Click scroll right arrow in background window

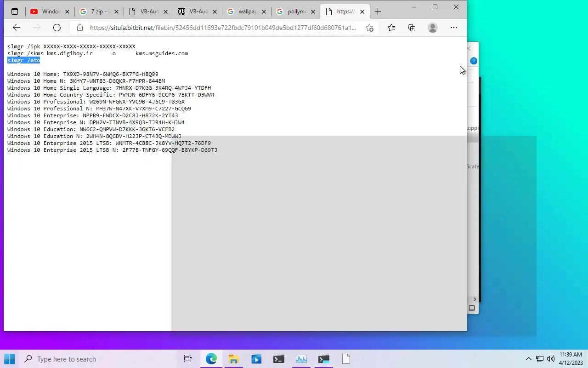475,299
